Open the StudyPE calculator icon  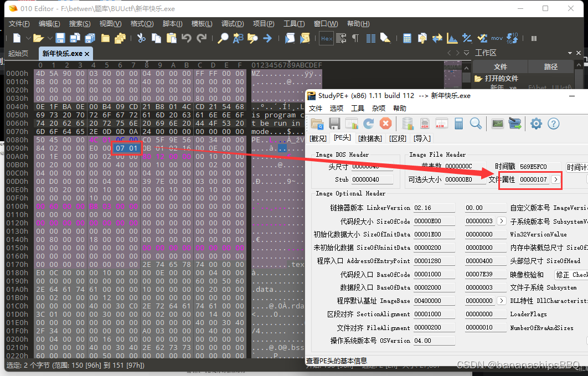point(458,123)
